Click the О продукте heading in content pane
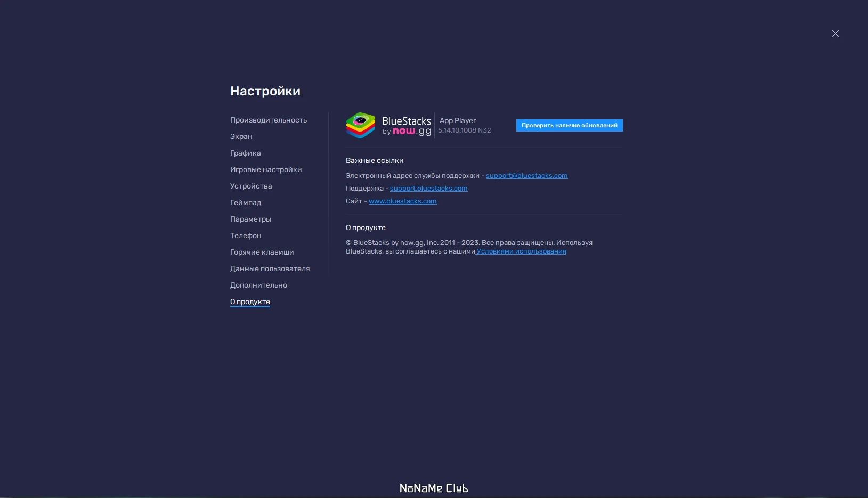 [x=366, y=227]
